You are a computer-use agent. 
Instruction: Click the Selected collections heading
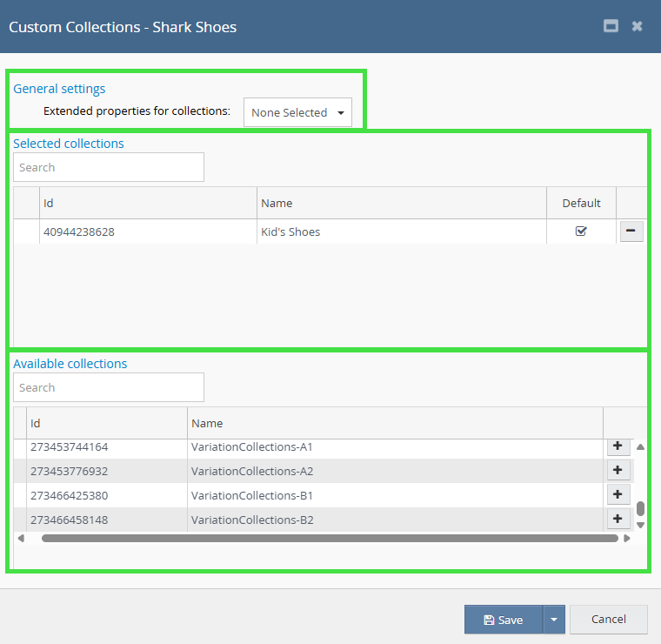(x=69, y=144)
